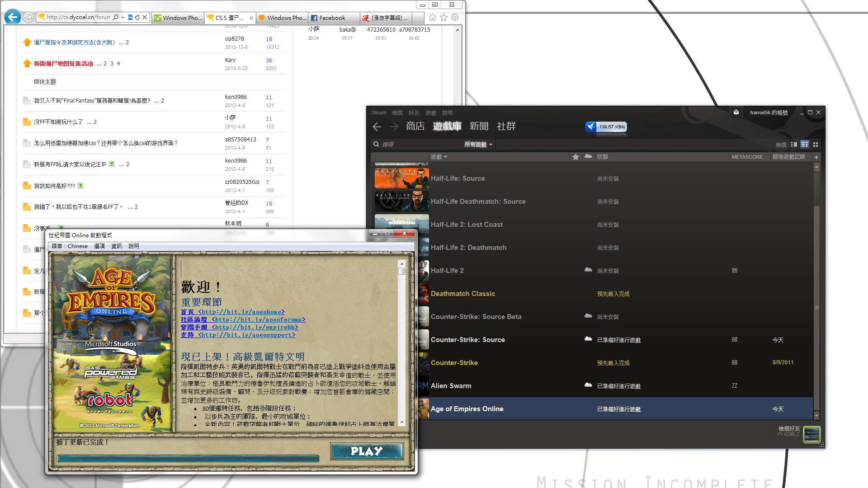Screen dimensions: 868x488
Task: Open the Steam inbox envelope icon
Action: pyautogui.click(x=736, y=112)
